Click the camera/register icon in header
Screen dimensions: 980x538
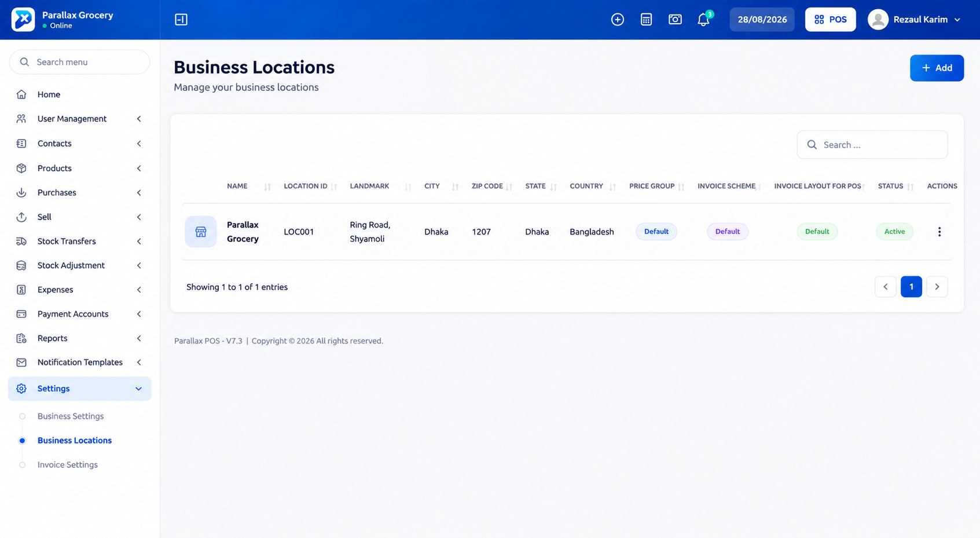click(x=675, y=20)
